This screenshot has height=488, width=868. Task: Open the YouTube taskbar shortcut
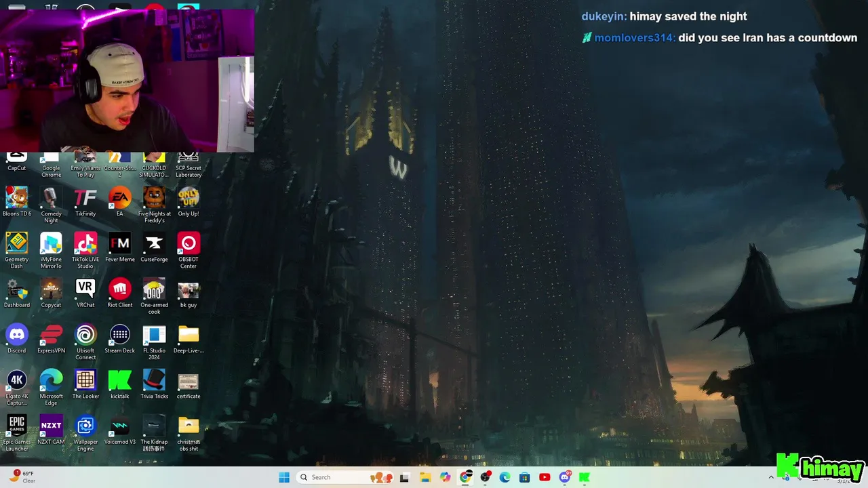[x=545, y=477]
